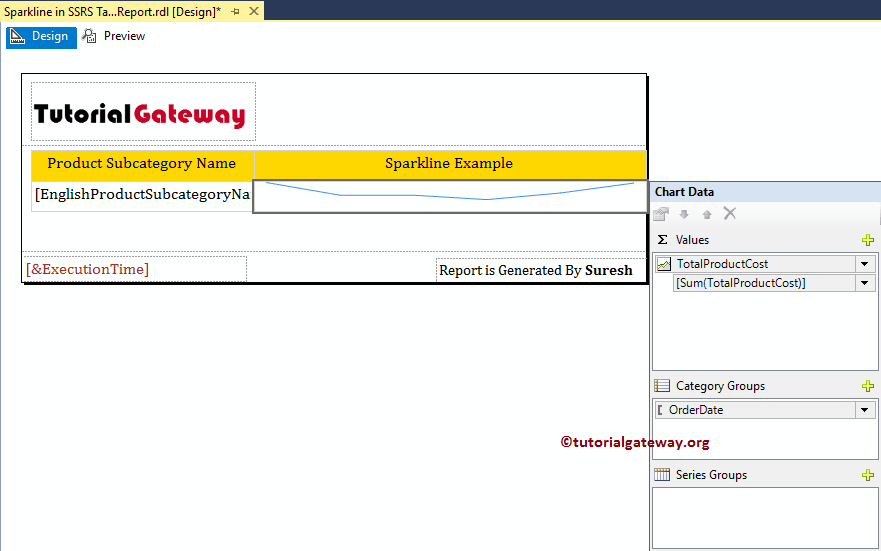
Task: Close the report document tab
Action: [254, 11]
